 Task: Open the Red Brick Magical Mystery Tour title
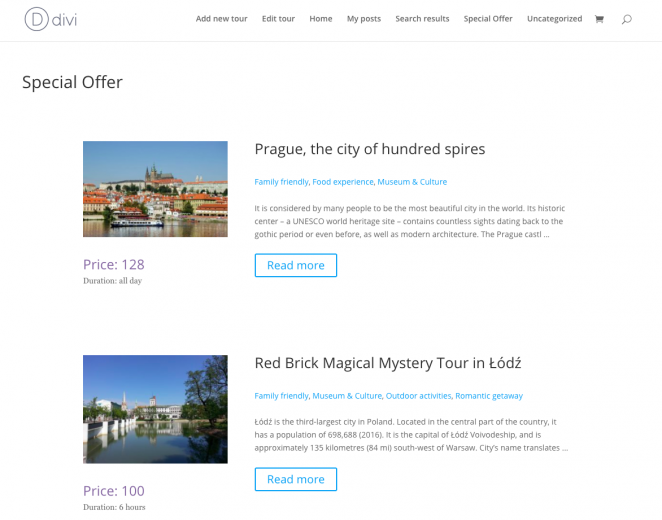pyautogui.click(x=388, y=363)
